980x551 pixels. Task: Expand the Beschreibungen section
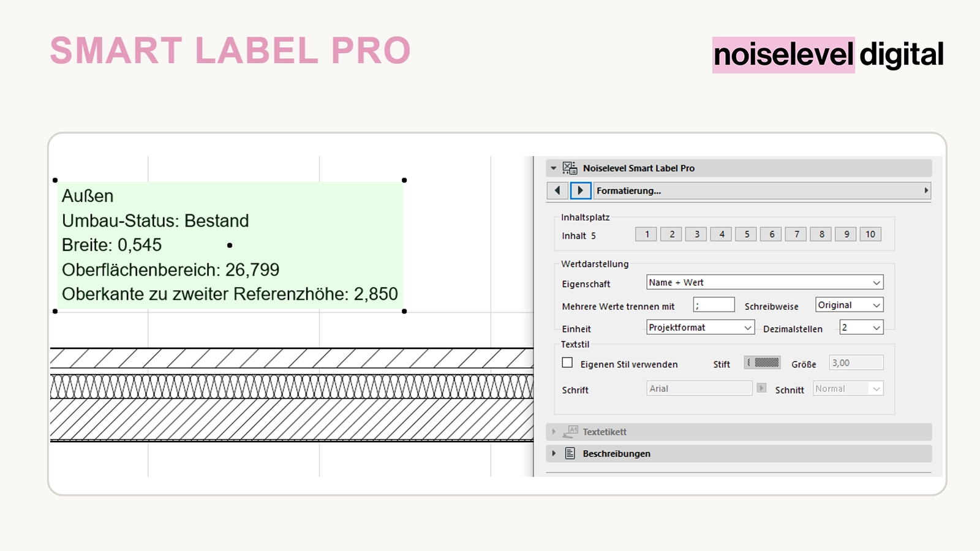pos(554,454)
